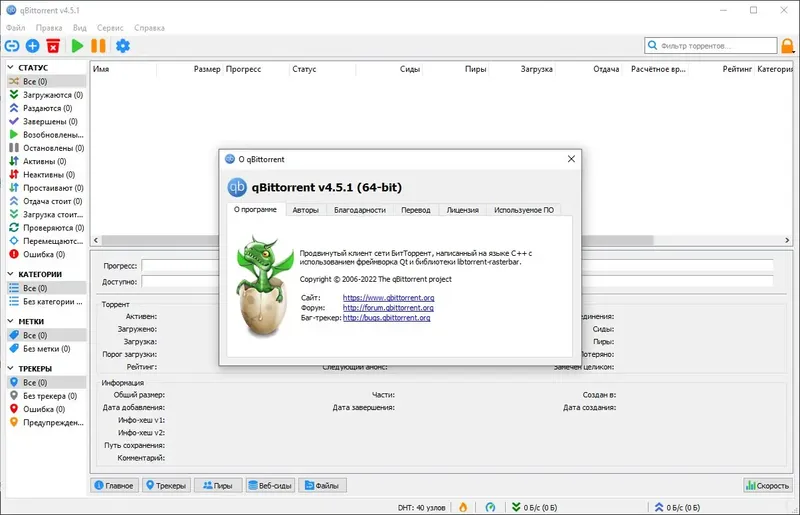
Task: Select Без метки (0) filter
Action: pyautogui.click(x=46, y=349)
